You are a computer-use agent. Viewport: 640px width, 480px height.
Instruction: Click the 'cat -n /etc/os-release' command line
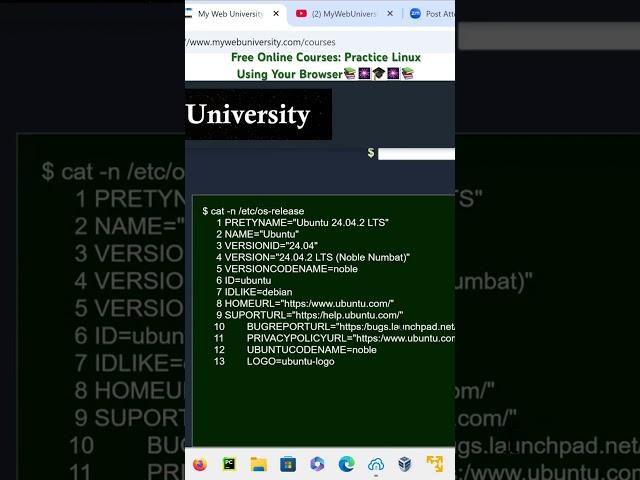[x=253, y=211]
